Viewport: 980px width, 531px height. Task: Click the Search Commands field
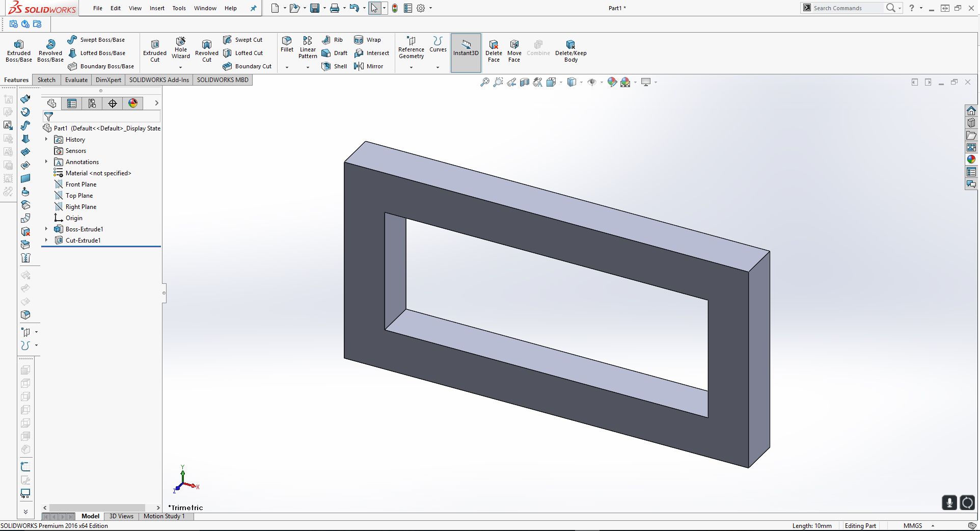click(847, 8)
